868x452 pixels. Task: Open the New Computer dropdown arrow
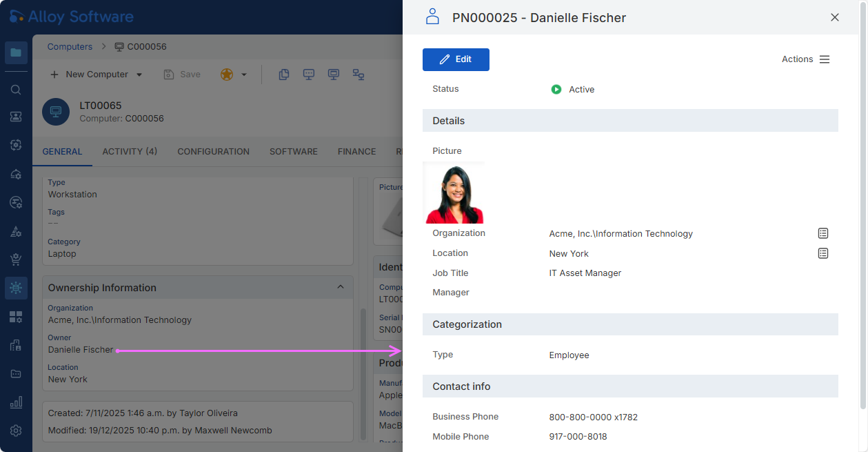139,75
